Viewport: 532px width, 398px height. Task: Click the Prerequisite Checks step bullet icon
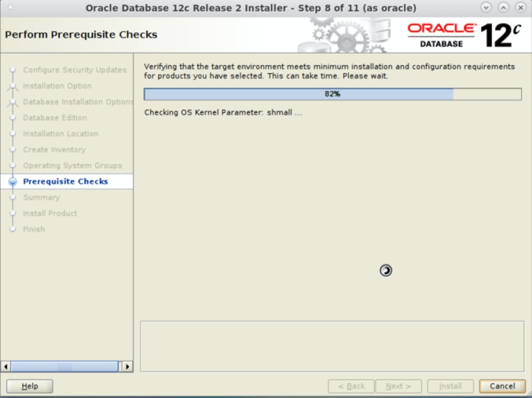[x=13, y=182]
